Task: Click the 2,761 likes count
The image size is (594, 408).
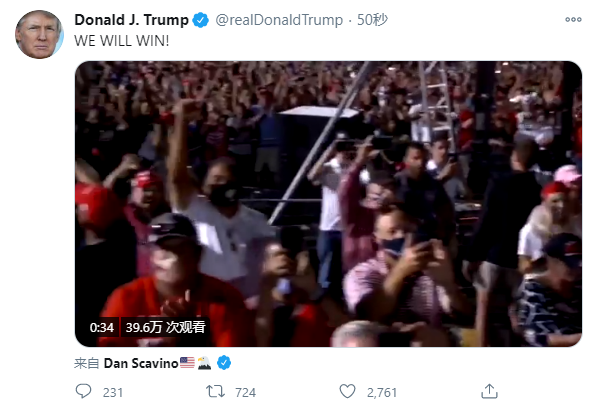Action: (382, 392)
